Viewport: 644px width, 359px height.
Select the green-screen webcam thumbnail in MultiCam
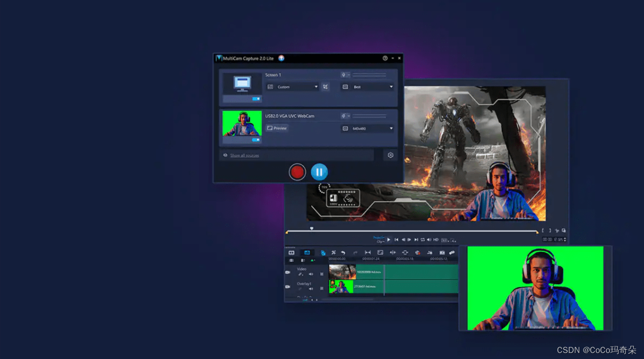pos(242,123)
